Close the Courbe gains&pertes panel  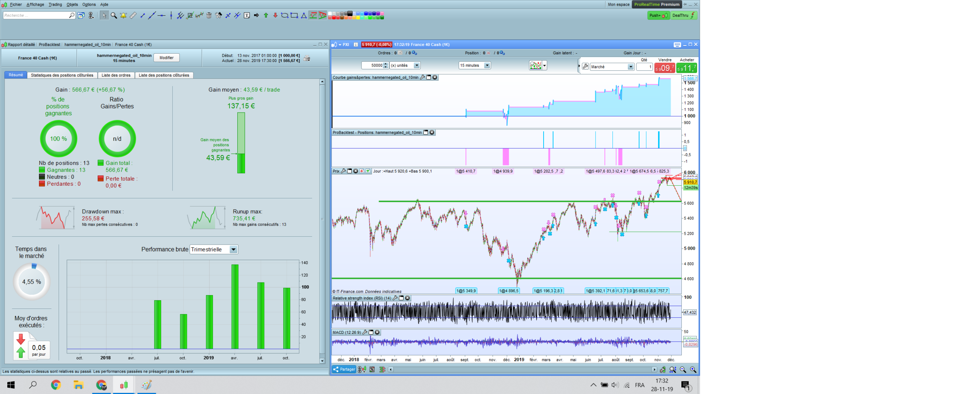pos(435,77)
